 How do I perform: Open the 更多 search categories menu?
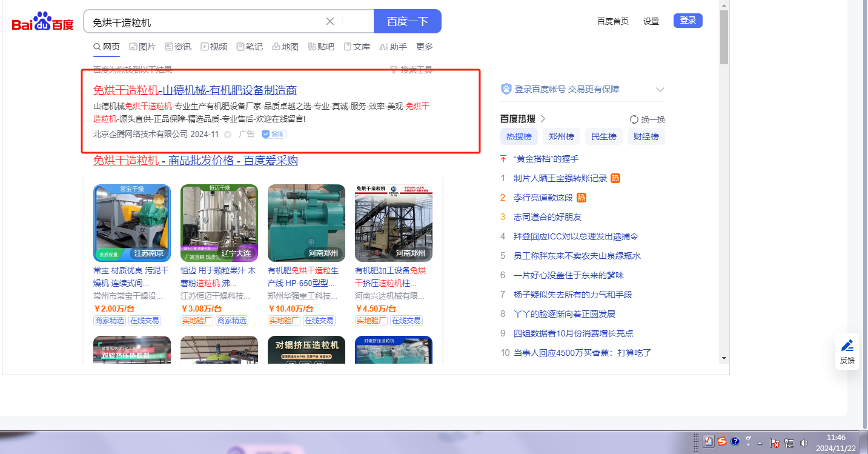[x=425, y=47]
